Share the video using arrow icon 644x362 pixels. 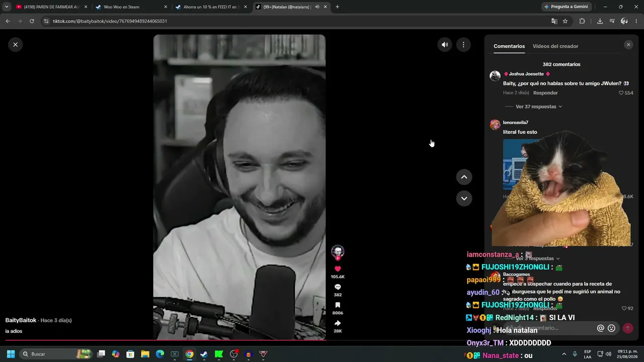(338, 323)
